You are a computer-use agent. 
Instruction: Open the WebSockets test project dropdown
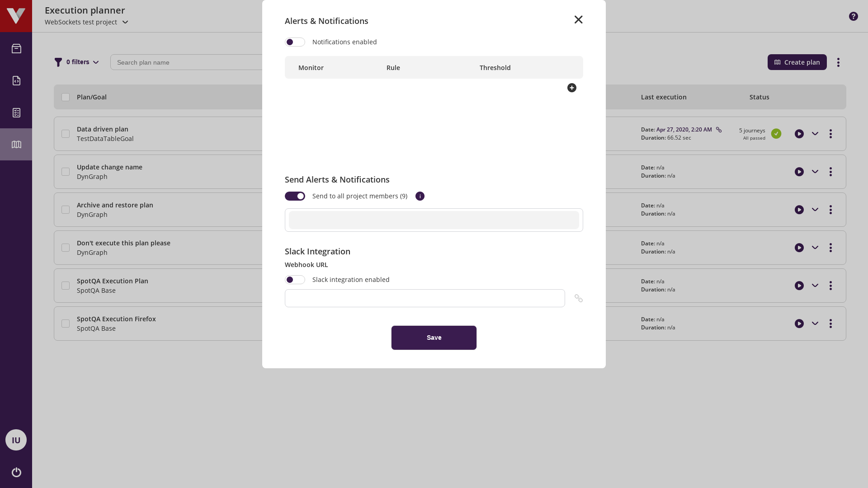(x=125, y=22)
